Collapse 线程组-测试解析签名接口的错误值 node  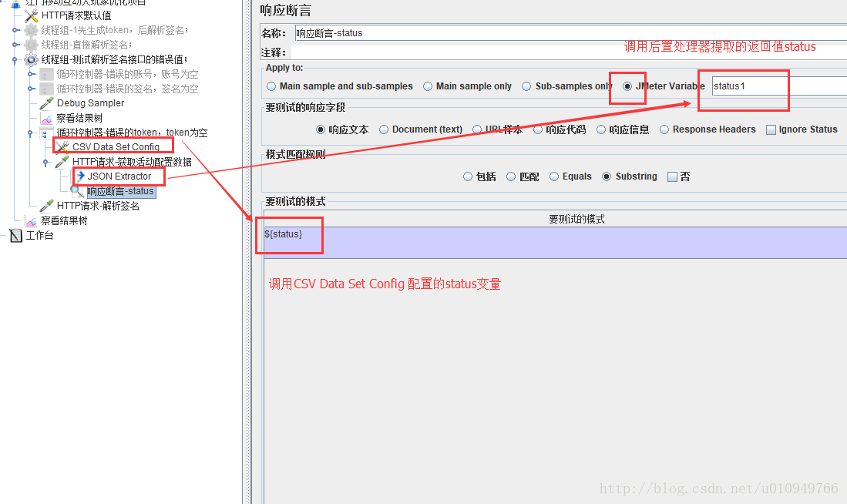coord(15,60)
